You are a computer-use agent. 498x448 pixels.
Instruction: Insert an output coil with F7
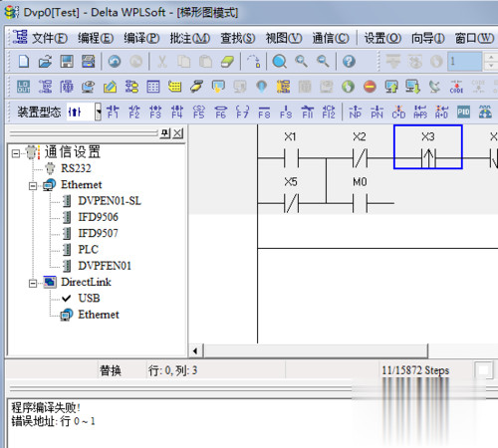[242, 112]
